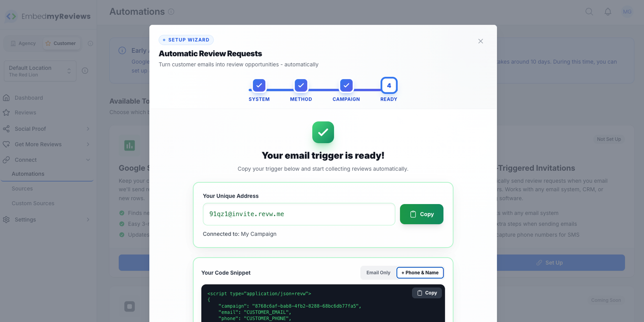Viewport: 644px width, 322px height.
Task: Copy the unique email address
Action: point(421,214)
